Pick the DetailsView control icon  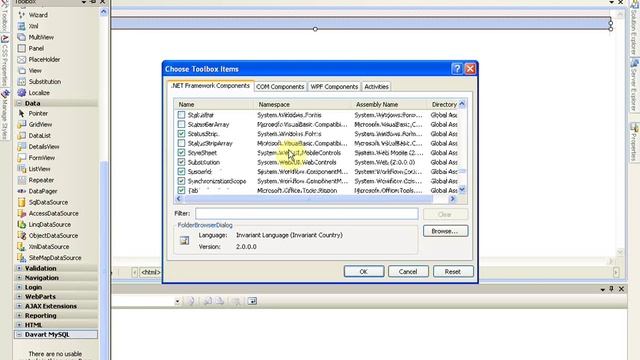(22, 147)
